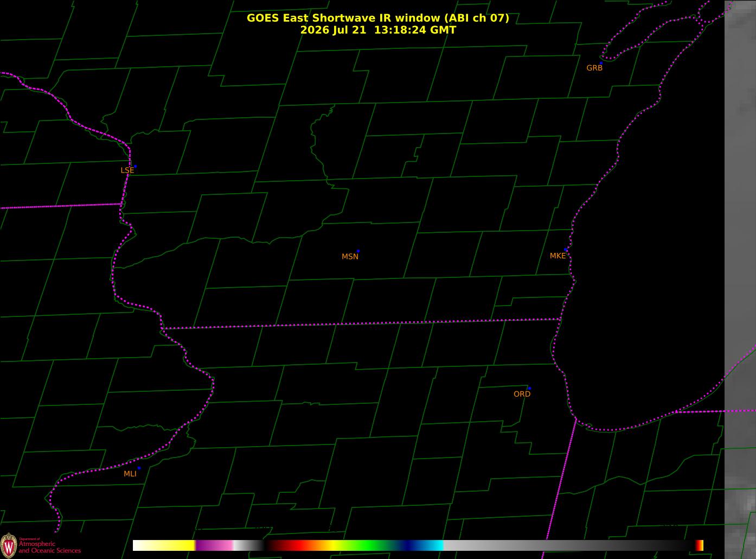Viewport: 756px width, 559px height.
Task: Select the GRB station label
Action: pyautogui.click(x=594, y=68)
